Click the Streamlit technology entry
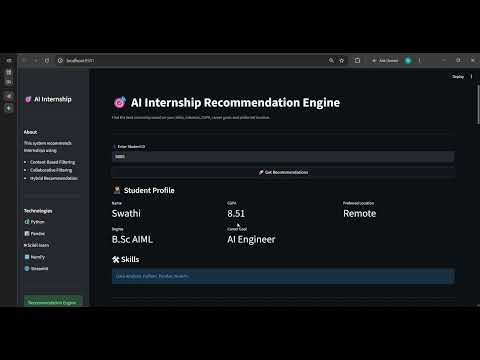The image size is (480, 360). (36, 269)
